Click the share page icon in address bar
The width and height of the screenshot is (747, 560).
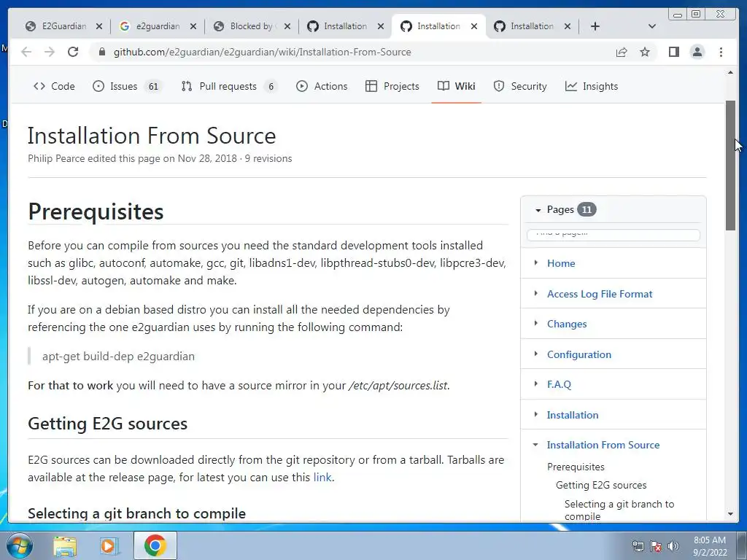622,52
